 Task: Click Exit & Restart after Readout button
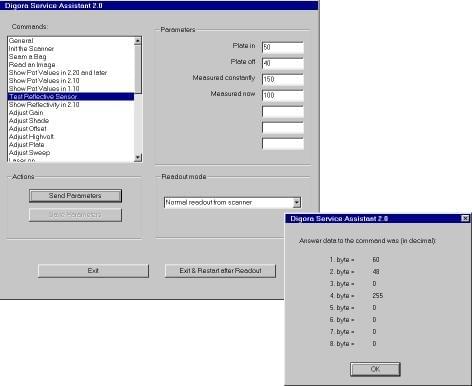(220, 271)
